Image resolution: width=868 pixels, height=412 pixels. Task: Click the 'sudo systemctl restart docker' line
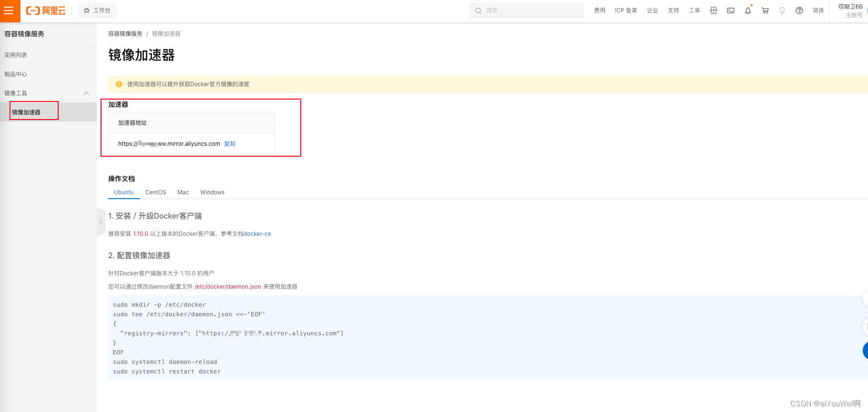(167, 372)
